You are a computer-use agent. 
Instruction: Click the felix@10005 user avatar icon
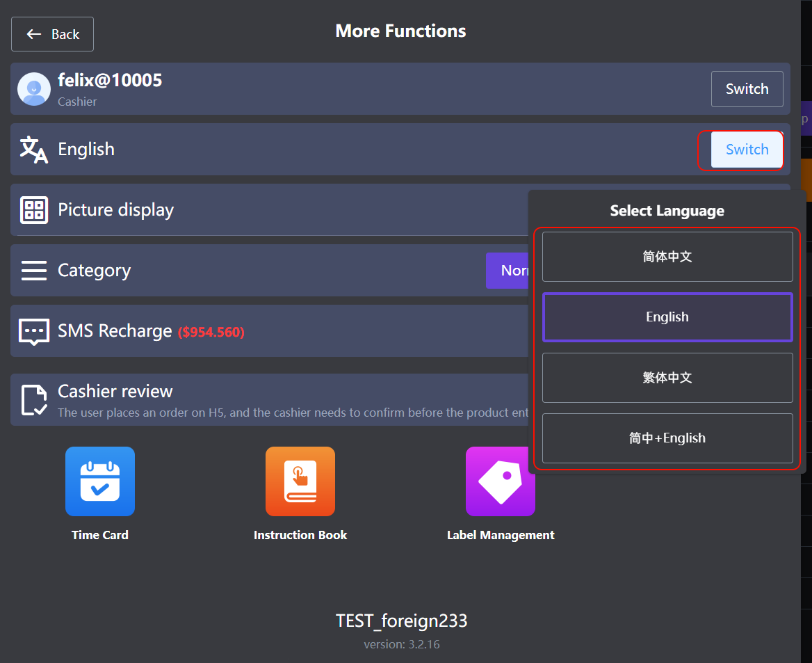[33, 89]
